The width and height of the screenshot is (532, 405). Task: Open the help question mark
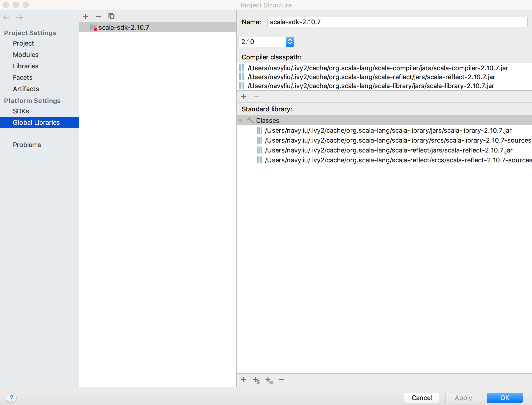click(12, 398)
